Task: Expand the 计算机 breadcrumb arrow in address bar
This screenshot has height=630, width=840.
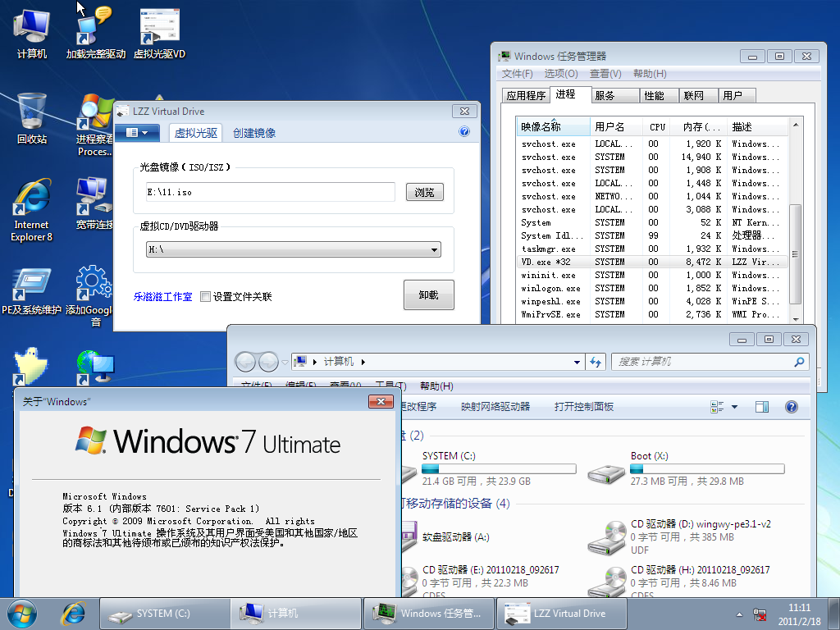Action: [x=363, y=362]
